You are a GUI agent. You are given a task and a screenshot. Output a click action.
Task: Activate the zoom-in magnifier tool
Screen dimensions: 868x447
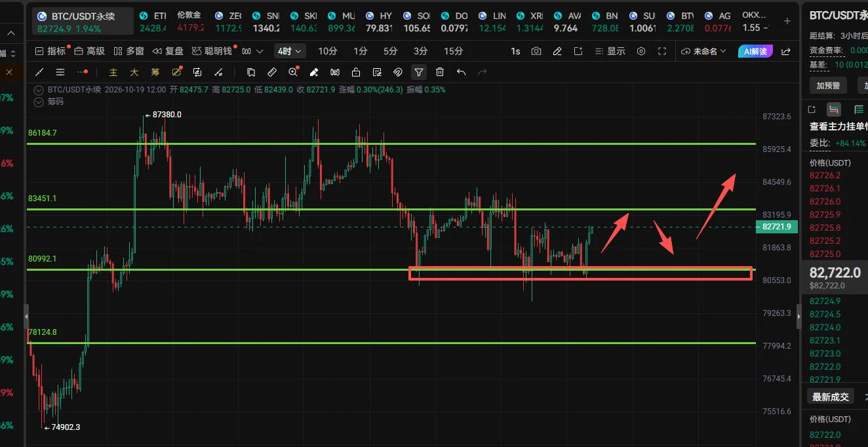293,72
